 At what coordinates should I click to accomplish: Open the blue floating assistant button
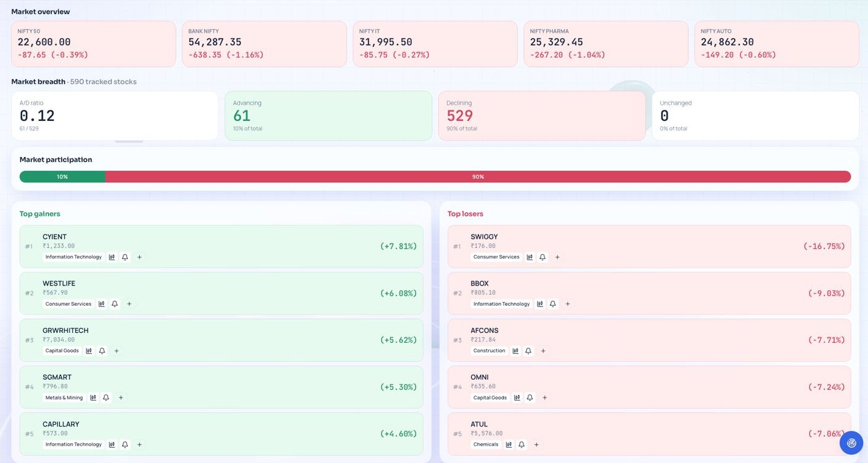(851, 443)
